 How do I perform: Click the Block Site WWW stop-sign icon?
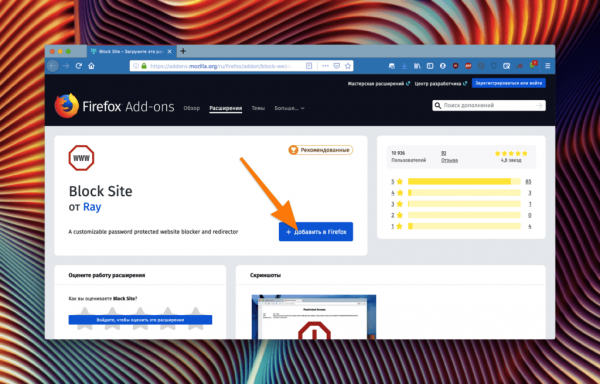(x=81, y=158)
